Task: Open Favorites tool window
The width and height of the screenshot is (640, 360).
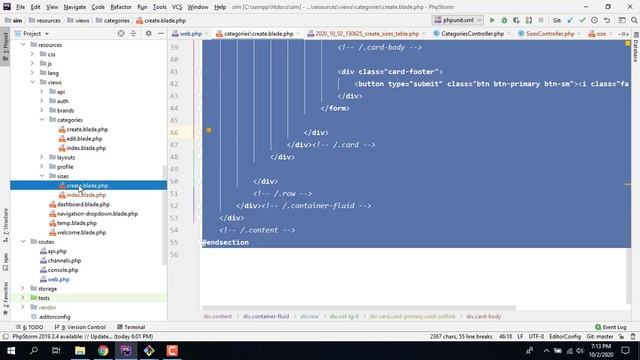Action: point(5,298)
